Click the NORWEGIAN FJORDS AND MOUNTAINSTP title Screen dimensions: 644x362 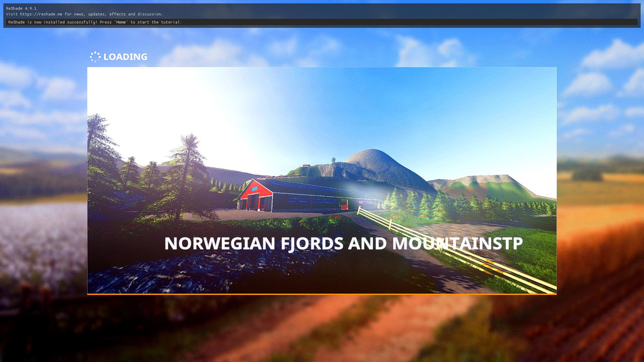point(343,243)
